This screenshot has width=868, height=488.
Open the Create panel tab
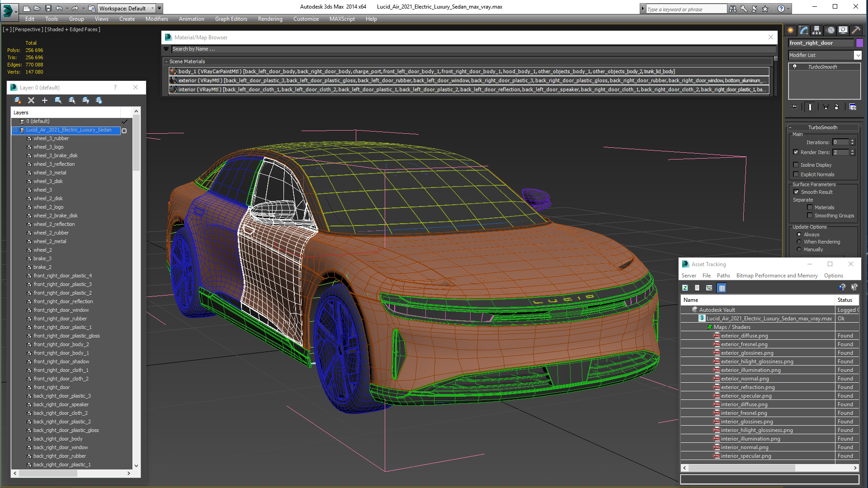[x=791, y=30]
